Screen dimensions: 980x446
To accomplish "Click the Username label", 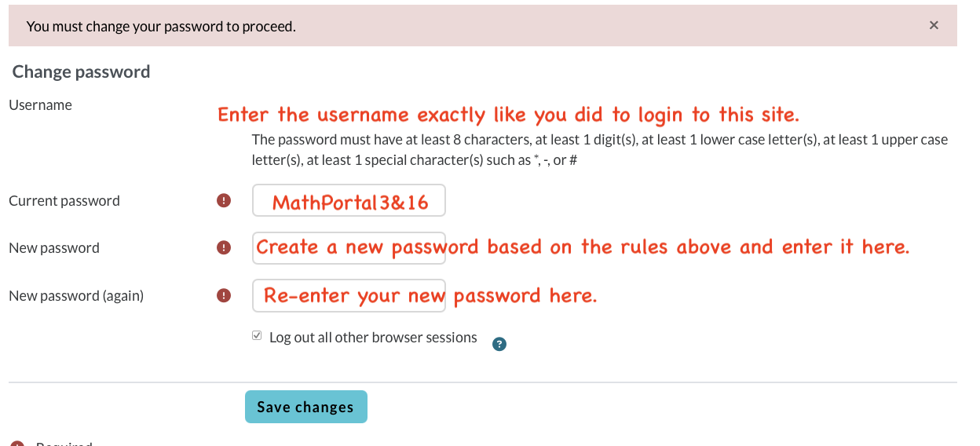I will click(x=40, y=105).
